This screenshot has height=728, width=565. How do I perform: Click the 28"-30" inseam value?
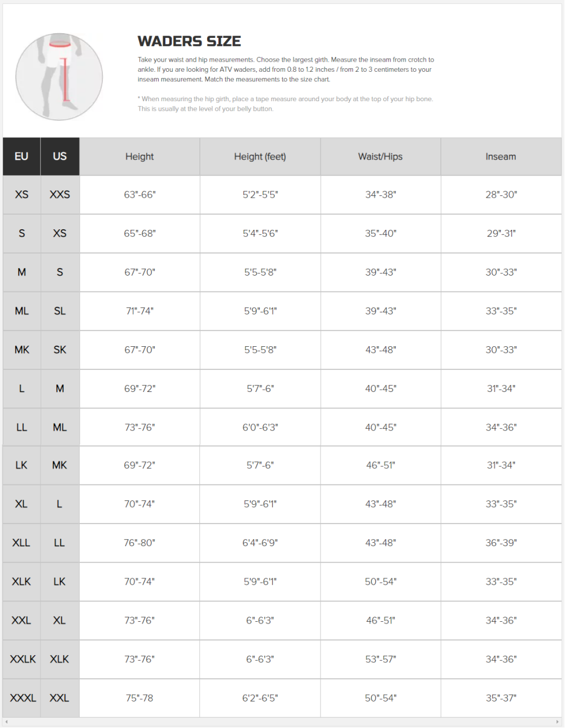pos(501,194)
